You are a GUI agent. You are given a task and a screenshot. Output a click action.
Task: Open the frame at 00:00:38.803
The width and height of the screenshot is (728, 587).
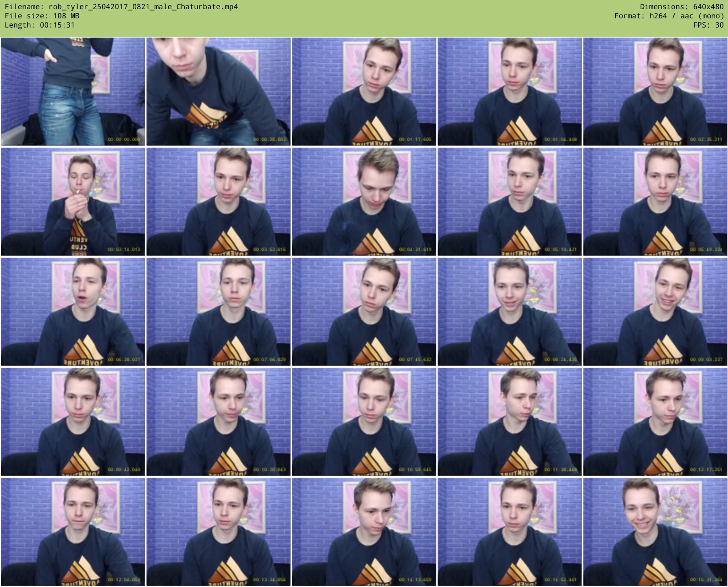click(219, 92)
